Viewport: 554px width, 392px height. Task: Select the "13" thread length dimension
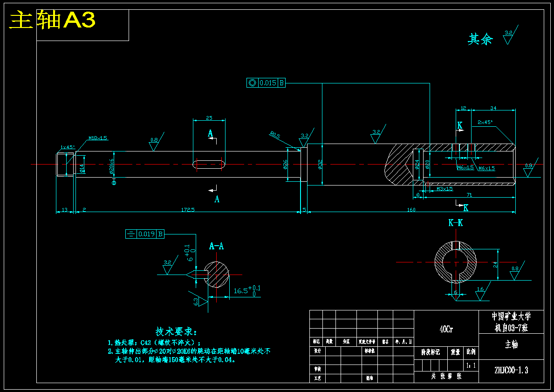point(64,210)
